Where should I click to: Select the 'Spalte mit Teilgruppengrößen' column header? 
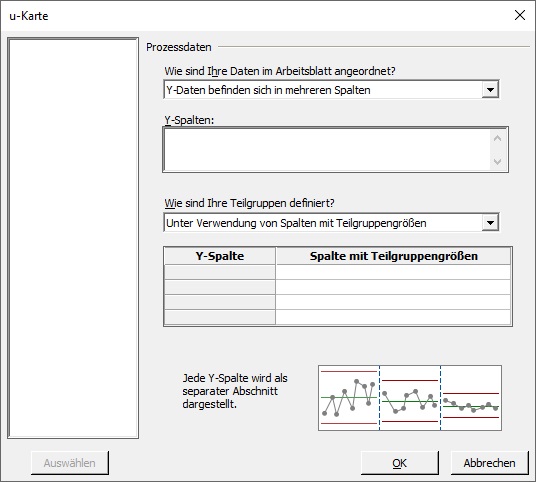click(393, 256)
